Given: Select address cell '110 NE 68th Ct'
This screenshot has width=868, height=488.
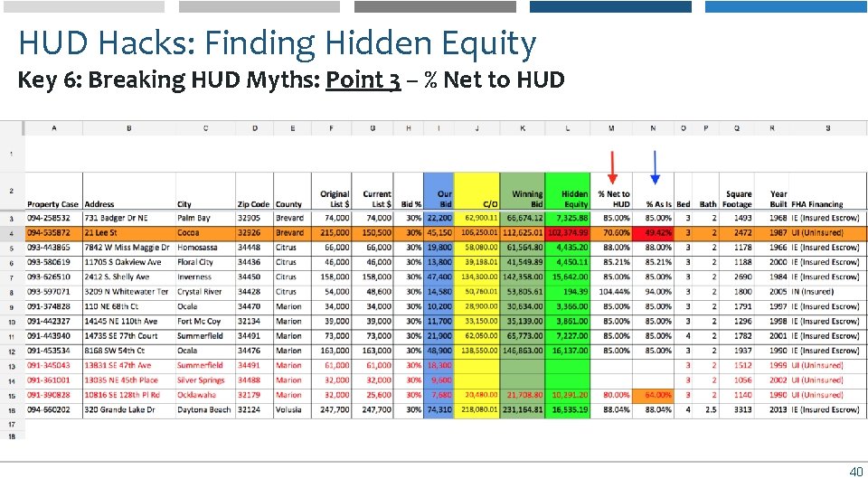Looking at the screenshot, I should 129,306.
